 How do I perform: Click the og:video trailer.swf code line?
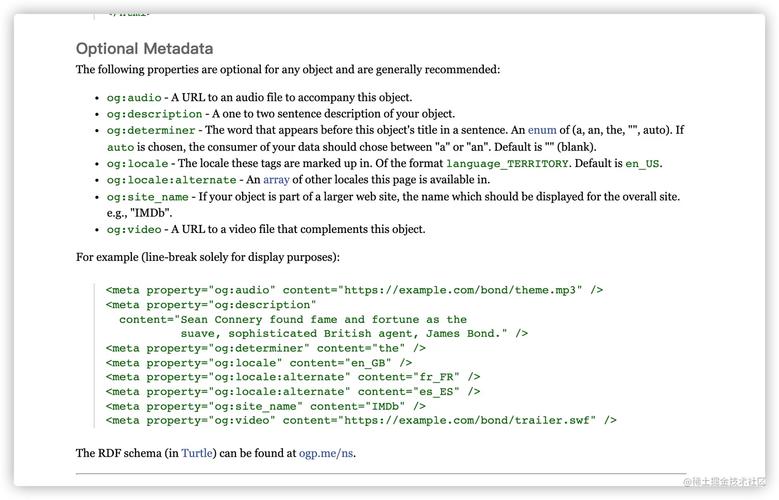click(x=361, y=420)
